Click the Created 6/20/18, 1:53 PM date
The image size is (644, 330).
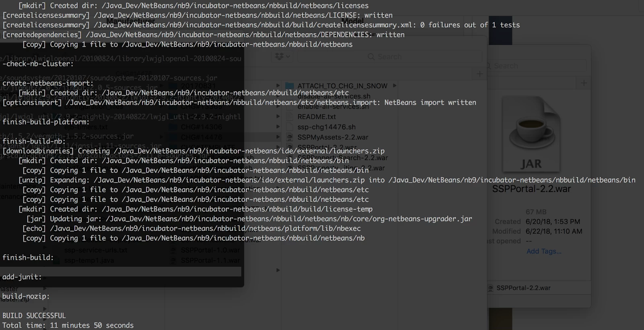click(553, 222)
